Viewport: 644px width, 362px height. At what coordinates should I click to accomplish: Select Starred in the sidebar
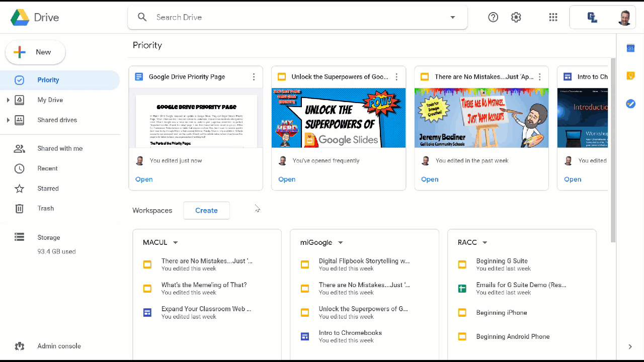point(60,189)
